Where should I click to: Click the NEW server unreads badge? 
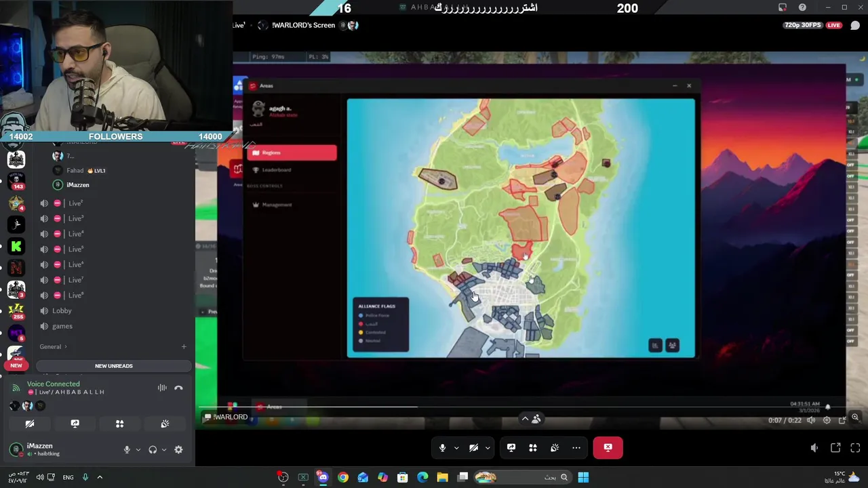16,365
